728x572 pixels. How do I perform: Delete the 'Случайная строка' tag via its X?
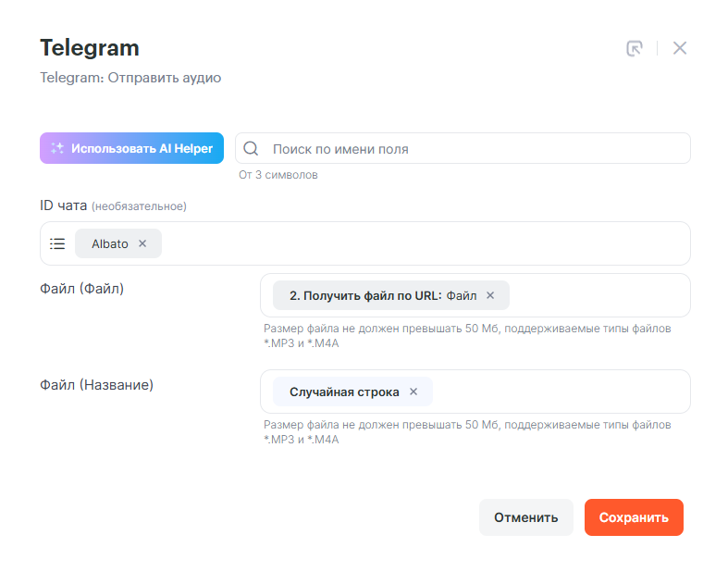[x=413, y=392]
